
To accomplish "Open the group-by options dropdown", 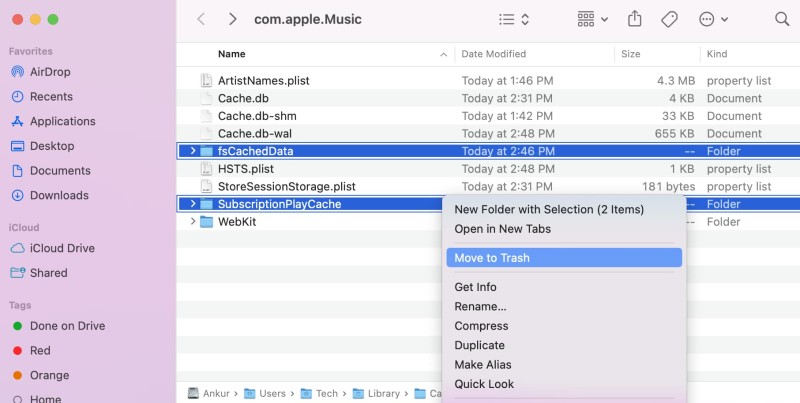I will [x=592, y=19].
